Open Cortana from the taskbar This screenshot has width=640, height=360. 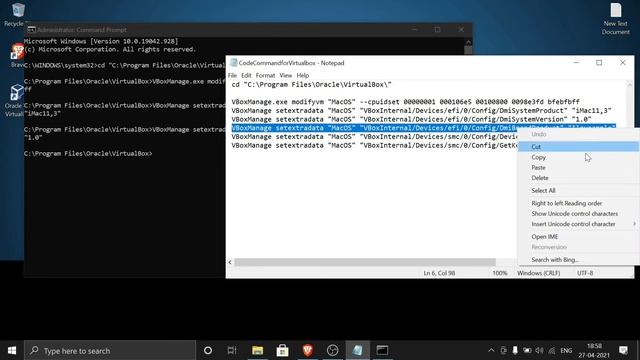coord(208,350)
